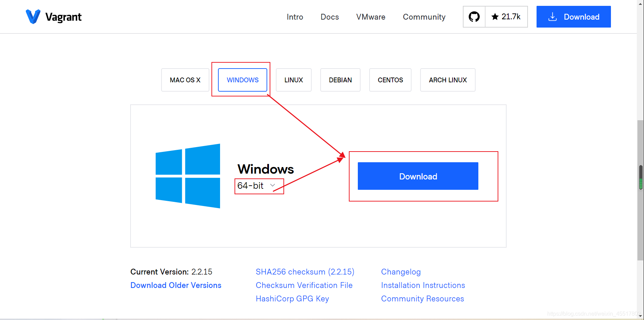
Task: Click the Vagrant V logo icon
Action: point(33,17)
